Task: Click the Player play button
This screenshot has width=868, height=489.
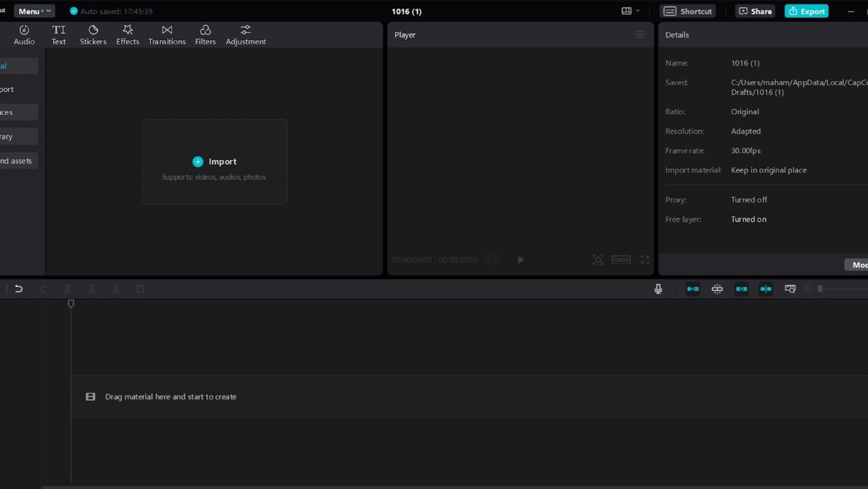Action: pos(521,260)
